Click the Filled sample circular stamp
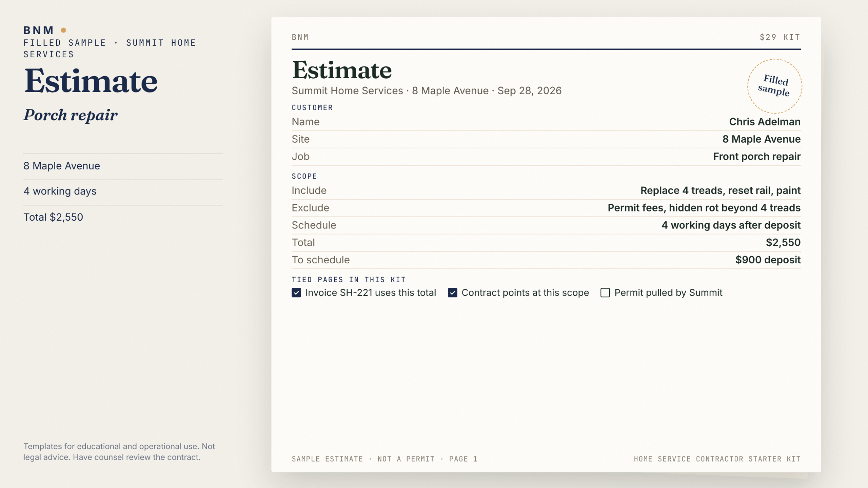 (x=774, y=86)
